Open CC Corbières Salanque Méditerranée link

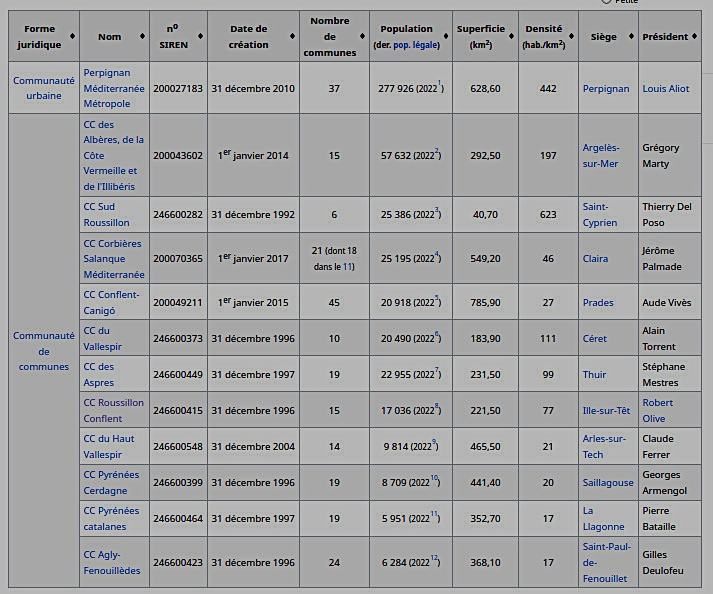(114, 259)
